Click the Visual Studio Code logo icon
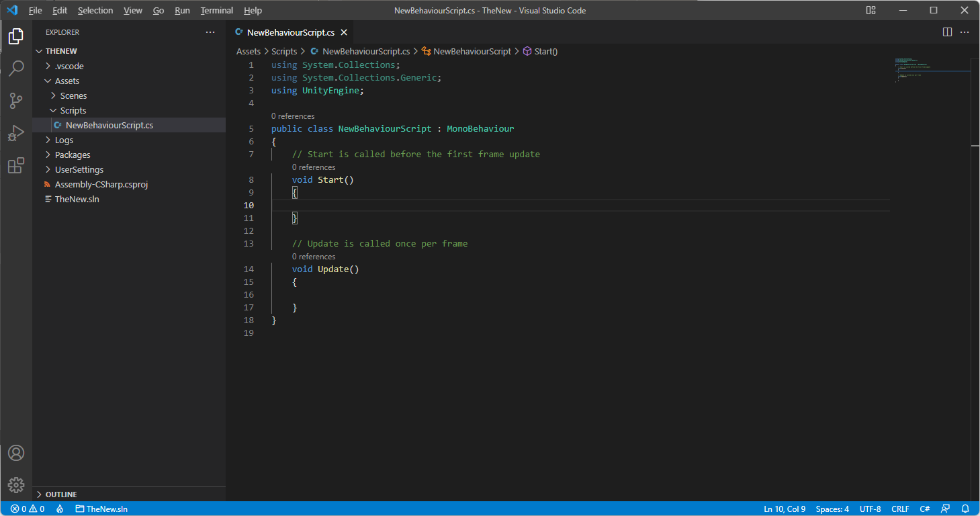The image size is (980, 516). click(12, 10)
